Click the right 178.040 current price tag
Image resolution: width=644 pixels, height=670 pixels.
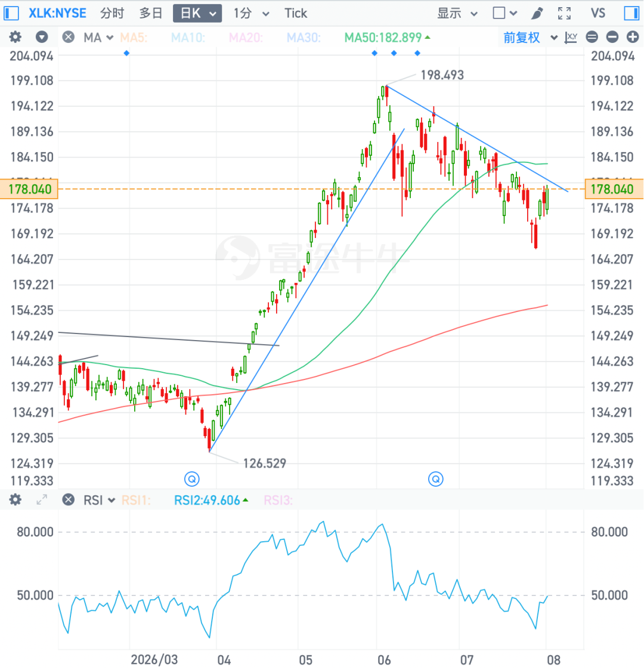614,189
